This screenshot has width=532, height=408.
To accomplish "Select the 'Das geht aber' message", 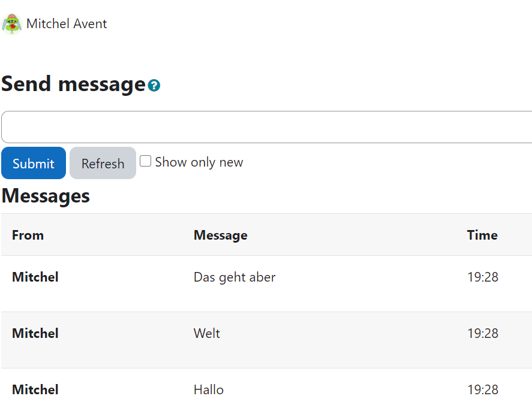I will coord(235,277).
